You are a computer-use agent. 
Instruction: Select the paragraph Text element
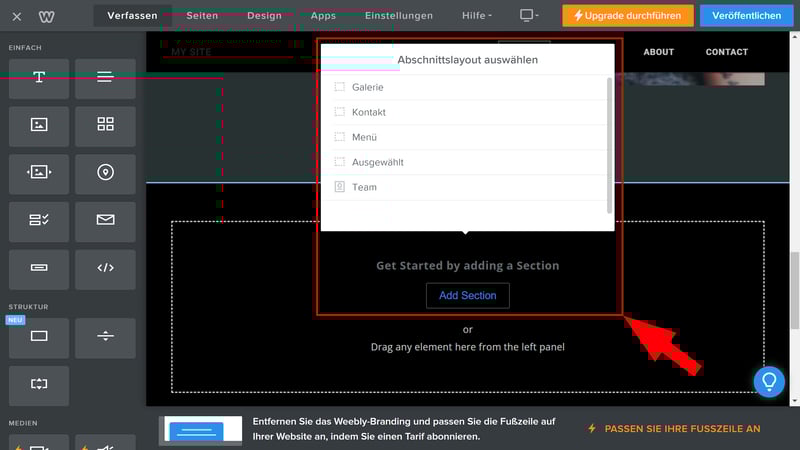click(x=105, y=78)
